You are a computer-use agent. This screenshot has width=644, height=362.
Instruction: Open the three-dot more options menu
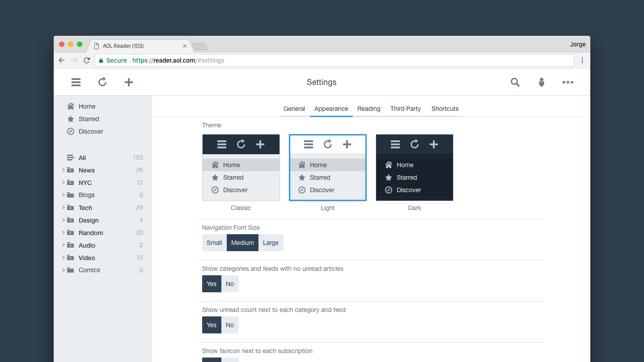tap(568, 82)
